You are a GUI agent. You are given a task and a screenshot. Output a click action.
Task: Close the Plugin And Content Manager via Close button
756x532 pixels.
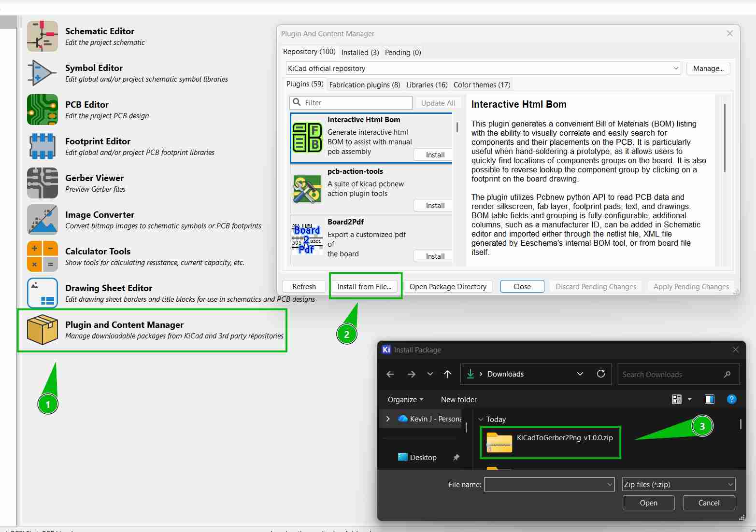click(x=522, y=287)
